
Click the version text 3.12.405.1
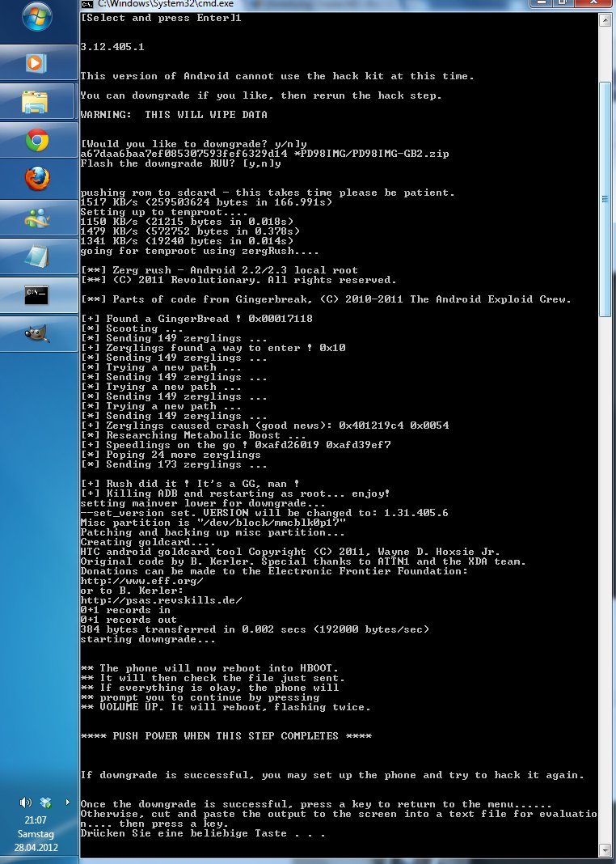tap(112, 47)
